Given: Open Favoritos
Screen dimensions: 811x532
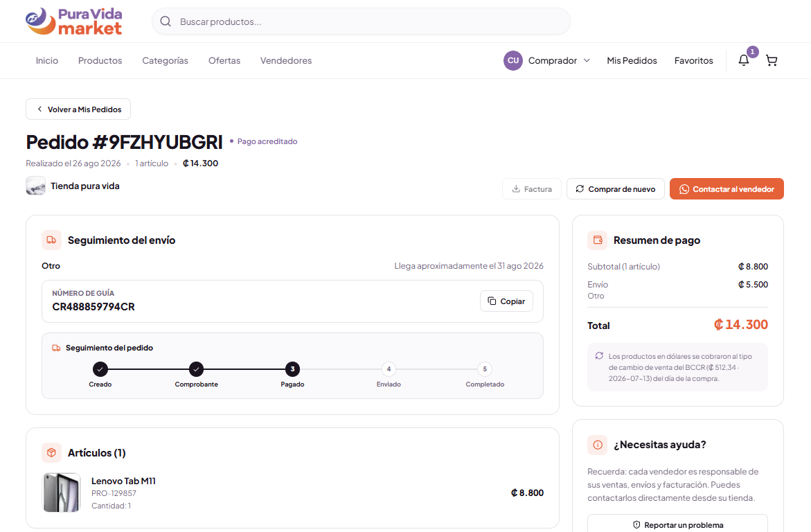Looking at the screenshot, I should (x=693, y=60).
